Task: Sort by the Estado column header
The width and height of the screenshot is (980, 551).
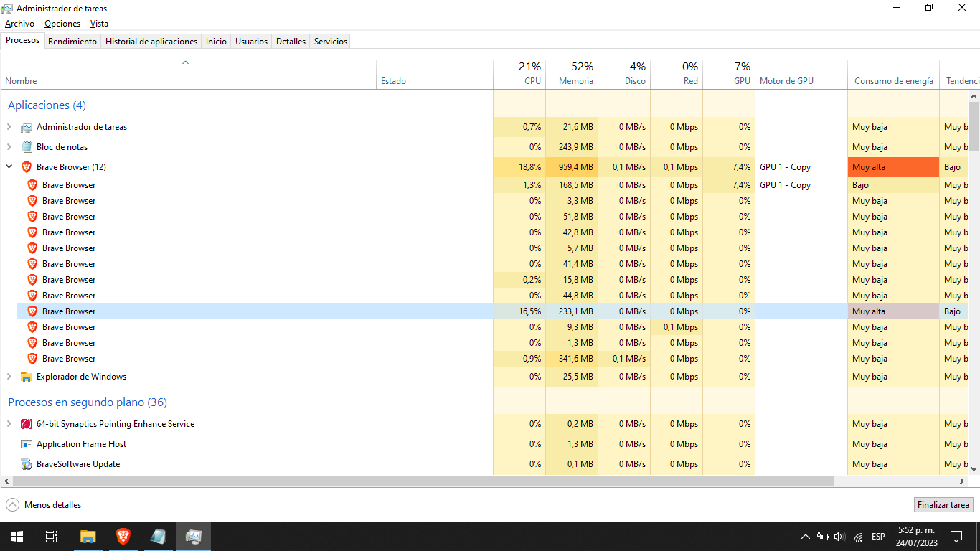Action: click(435, 74)
